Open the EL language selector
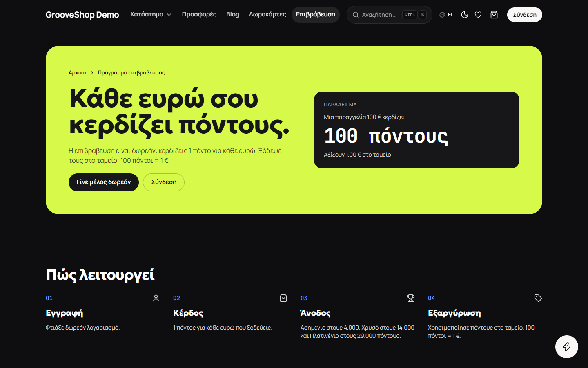Image resolution: width=588 pixels, height=368 pixels. click(447, 15)
